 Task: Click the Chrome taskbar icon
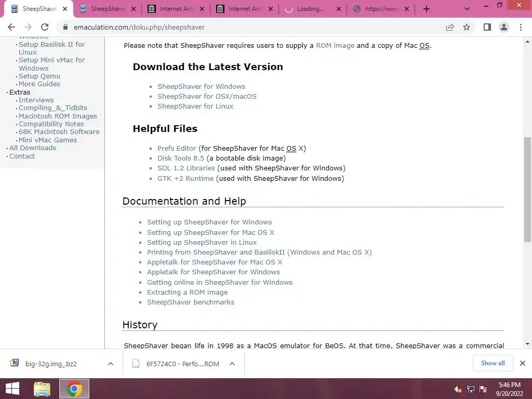click(x=74, y=389)
